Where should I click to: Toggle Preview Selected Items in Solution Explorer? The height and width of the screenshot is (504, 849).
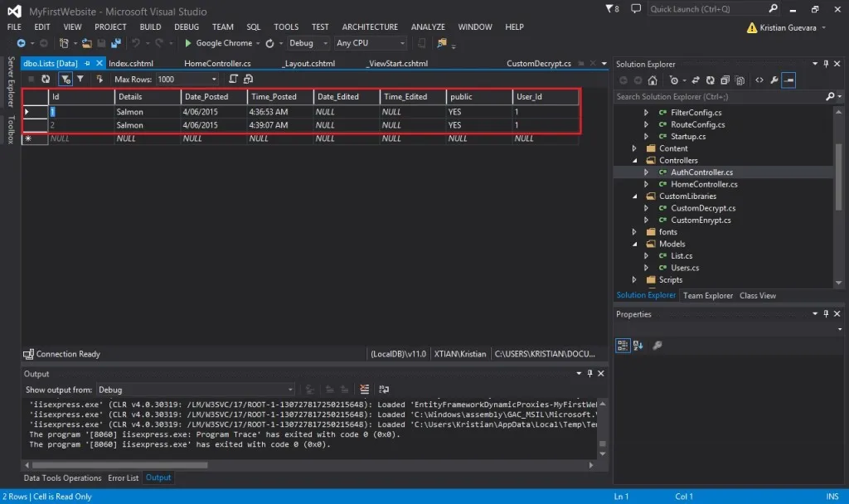789,80
